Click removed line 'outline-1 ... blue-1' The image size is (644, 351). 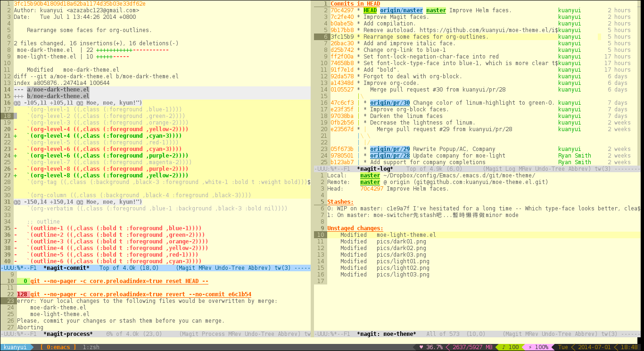[107, 228]
